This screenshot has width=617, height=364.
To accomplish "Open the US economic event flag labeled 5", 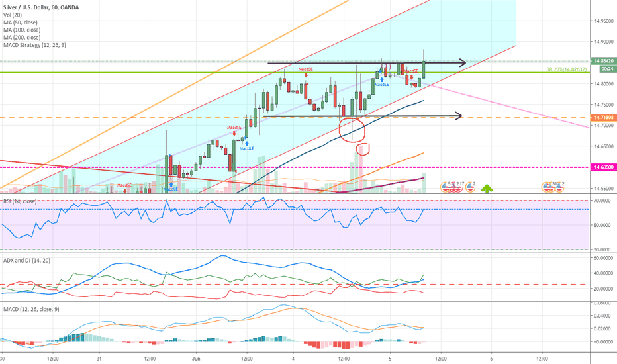I will 445,187.
